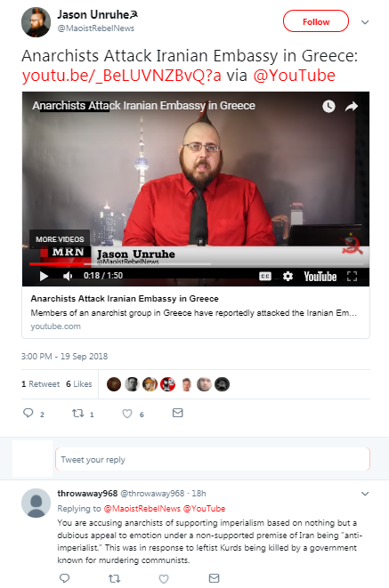Send main tweet via direct message envelope
Viewport: 389px width, 588px height.
tap(177, 413)
